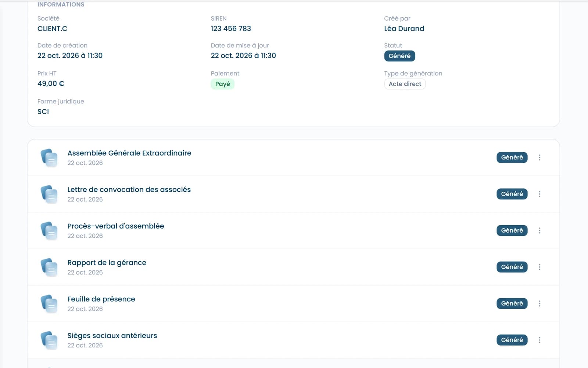Open the Procès-verbal d'assemblée title
The width and height of the screenshot is (588, 368).
[x=116, y=226]
